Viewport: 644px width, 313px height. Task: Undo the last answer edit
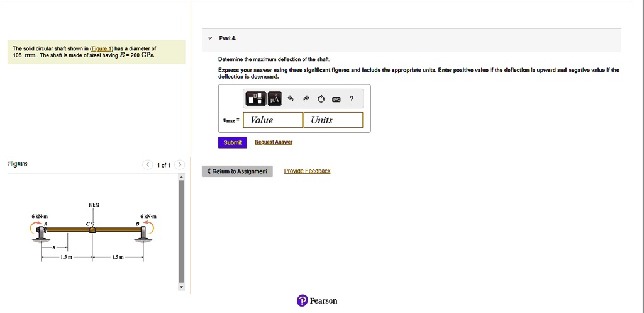click(291, 99)
